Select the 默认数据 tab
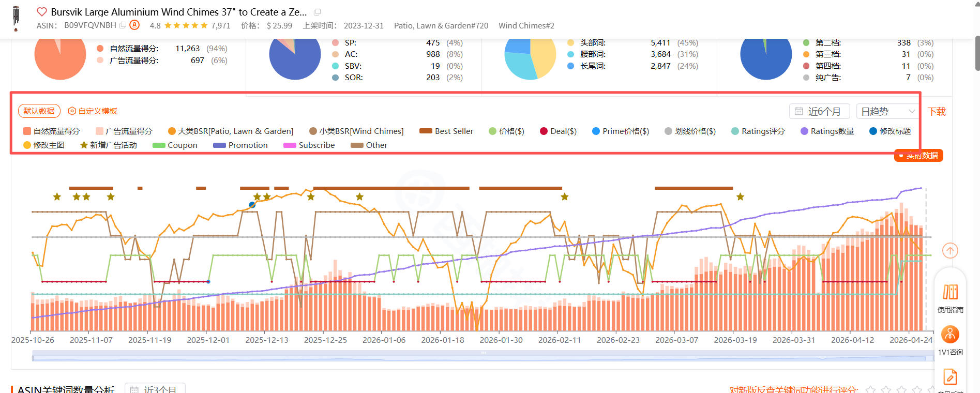980x393 pixels. pos(39,111)
